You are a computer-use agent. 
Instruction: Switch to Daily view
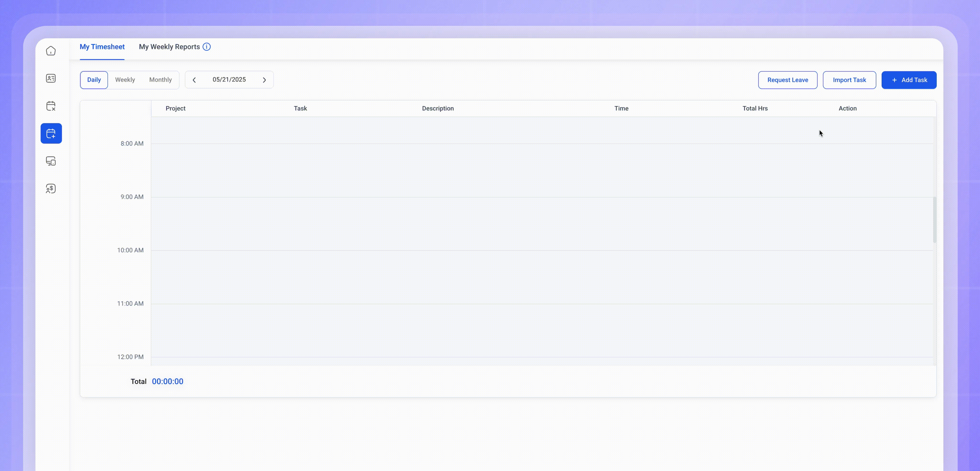94,80
